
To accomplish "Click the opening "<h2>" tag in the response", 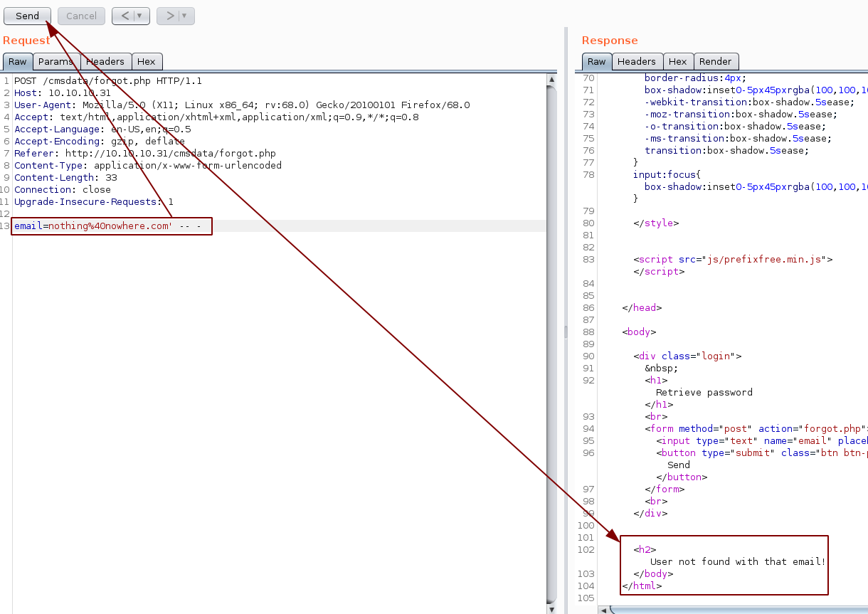I will point(645,550).
